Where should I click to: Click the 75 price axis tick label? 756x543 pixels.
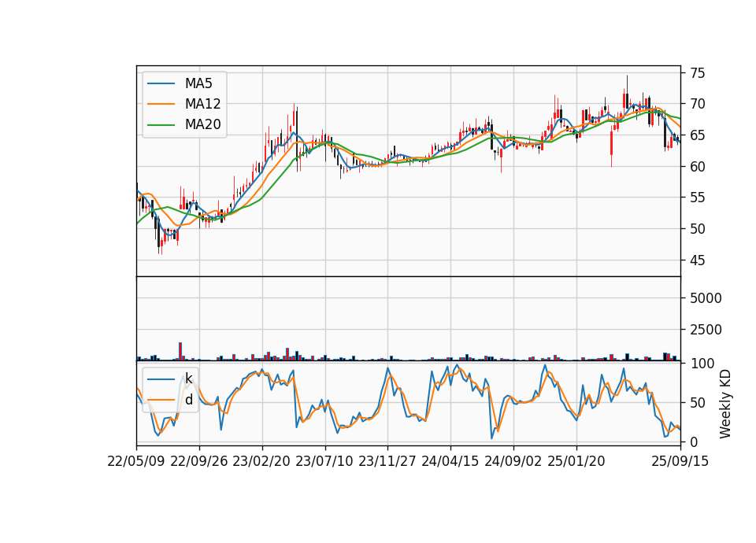697,73
